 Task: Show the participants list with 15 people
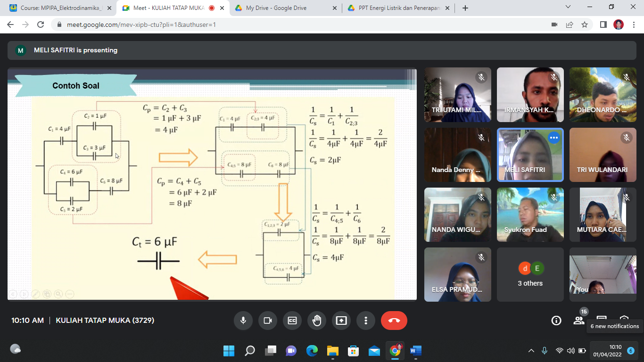pyautogui.click(x=579, y=321)
